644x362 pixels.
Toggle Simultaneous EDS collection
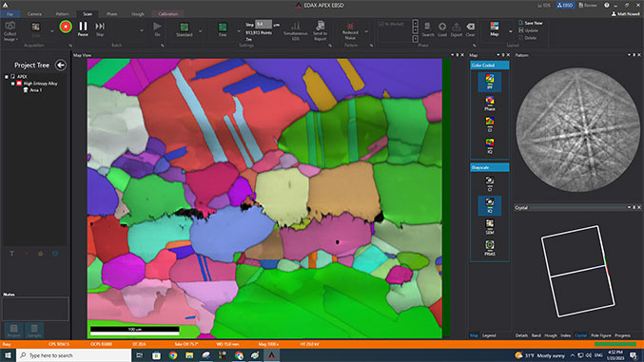(x=295, y=30)
